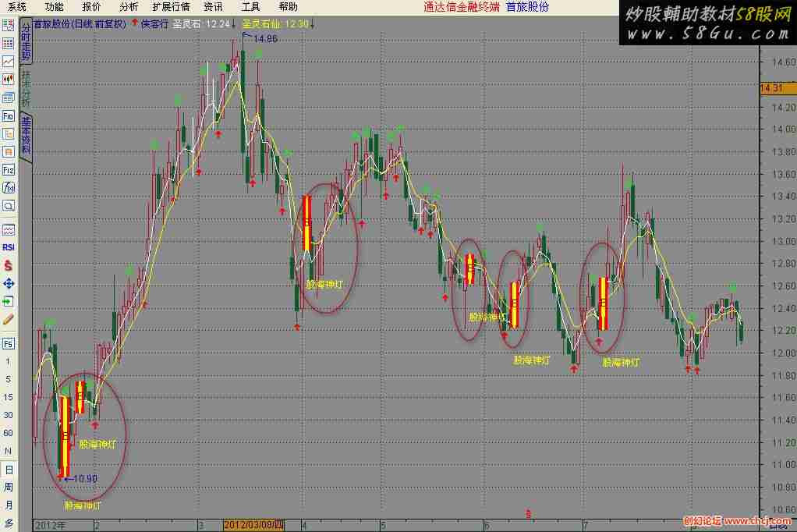Open the line trend chart icon

point(8,62)
